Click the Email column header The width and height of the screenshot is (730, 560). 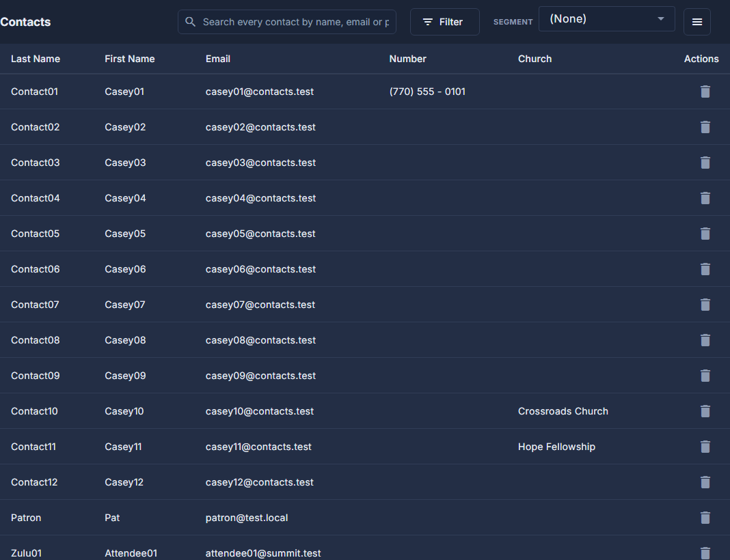click(218, 59)
